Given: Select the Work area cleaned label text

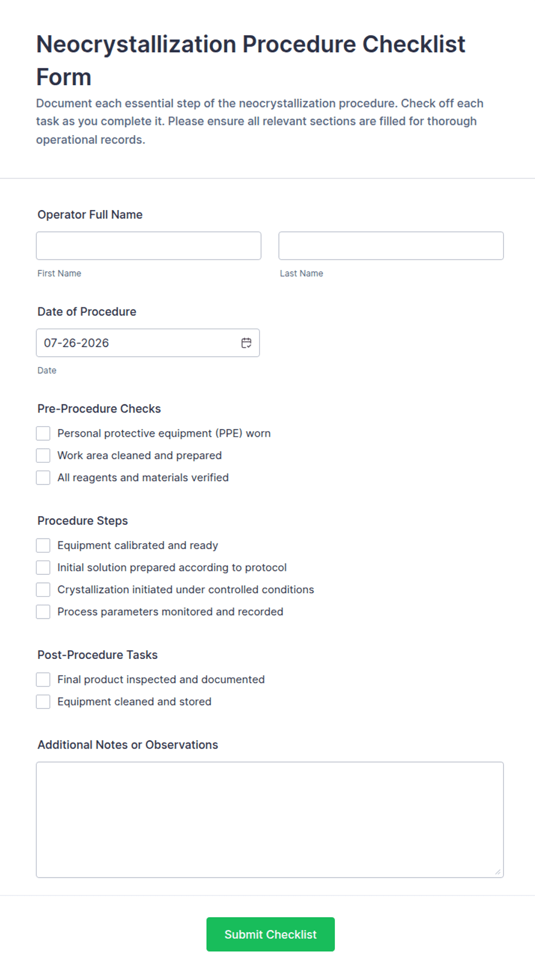Looking at the screenshot, I should click(x=140, y=455).
